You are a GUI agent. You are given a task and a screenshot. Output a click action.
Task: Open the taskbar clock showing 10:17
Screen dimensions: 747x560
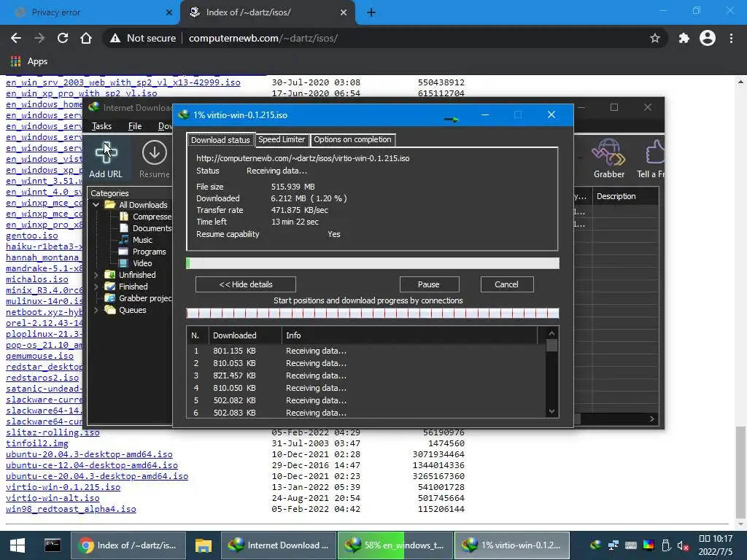tap(716, 545)
